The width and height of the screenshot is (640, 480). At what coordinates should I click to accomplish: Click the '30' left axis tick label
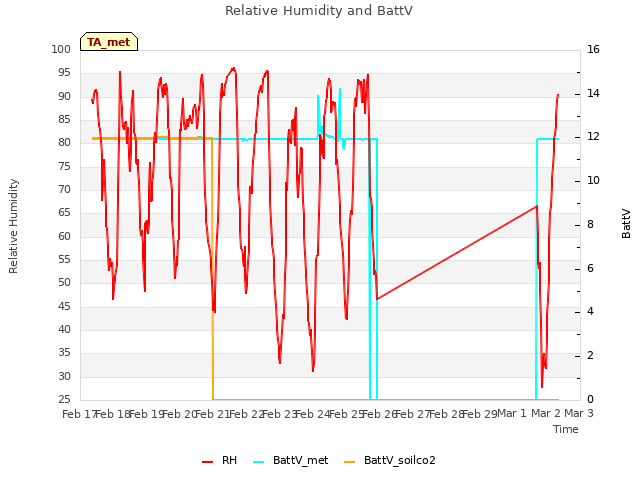click(64, 376)
